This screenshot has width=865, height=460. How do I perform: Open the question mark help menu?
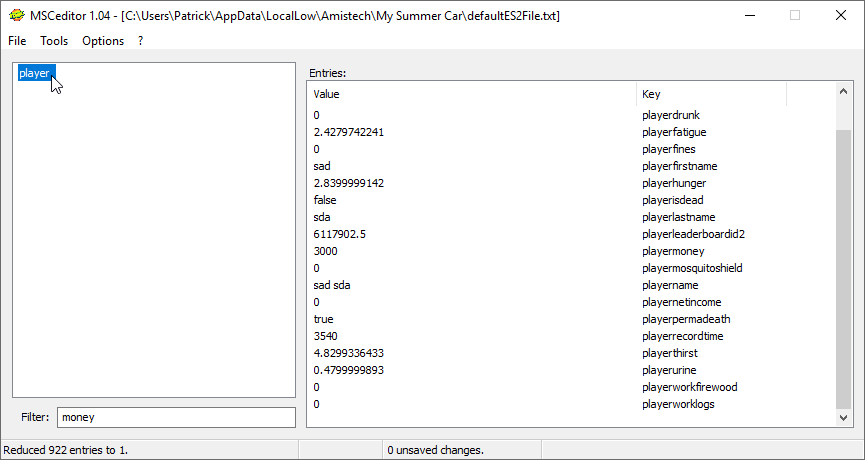coord(141,41)
